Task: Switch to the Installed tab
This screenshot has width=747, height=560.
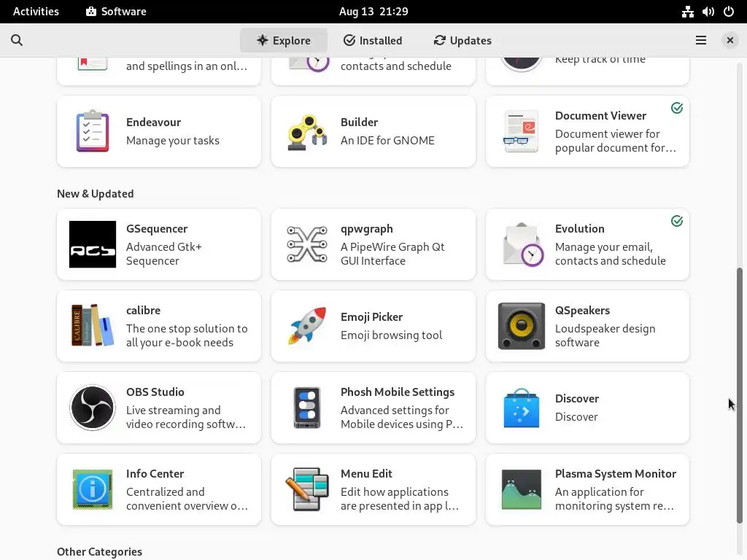Action: pos(373,41)
